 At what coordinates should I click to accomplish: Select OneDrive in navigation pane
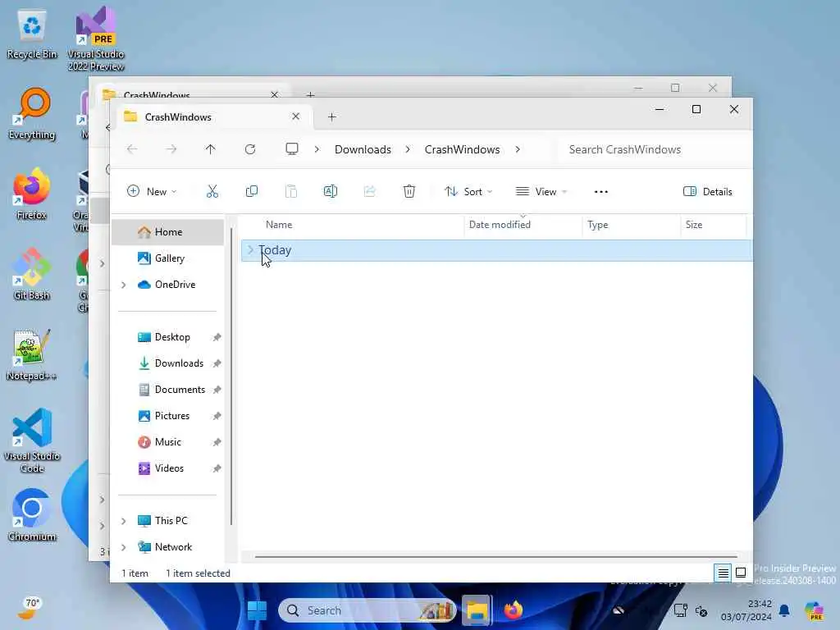tap(168, 285)
